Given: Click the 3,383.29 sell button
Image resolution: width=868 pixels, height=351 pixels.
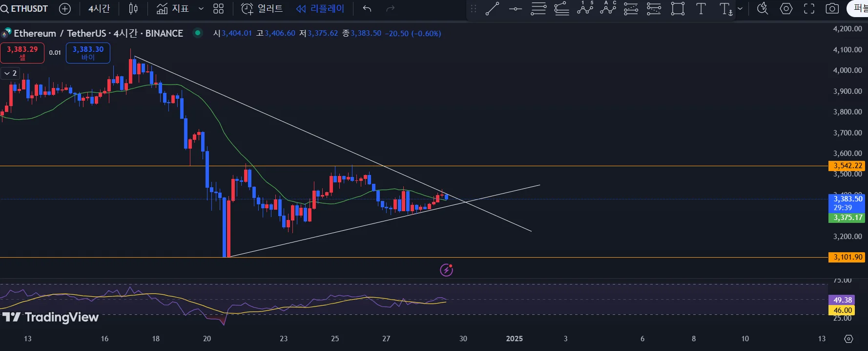Looking at the screenshot, I should [x=22, y=53].
